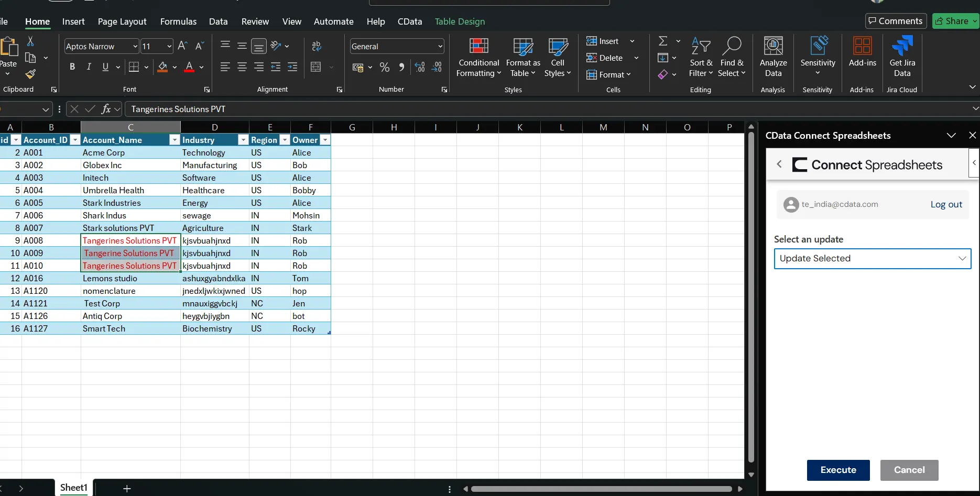Toggle Underline formatting
The width and height of the screenshot is (980, 496).
point(105,67)
